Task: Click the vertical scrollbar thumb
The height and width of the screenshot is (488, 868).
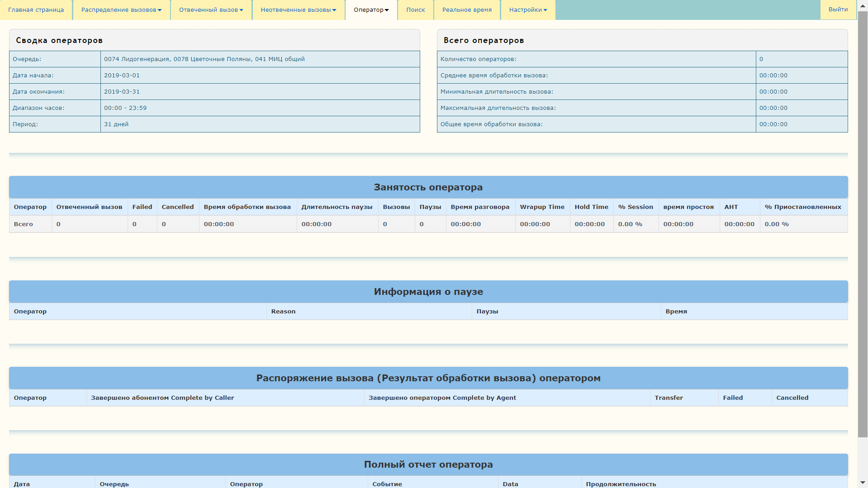Action: click(863, 224)
